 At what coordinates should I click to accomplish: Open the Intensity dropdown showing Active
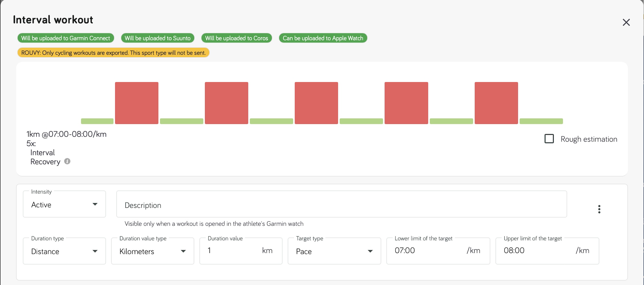coord(64,204)
